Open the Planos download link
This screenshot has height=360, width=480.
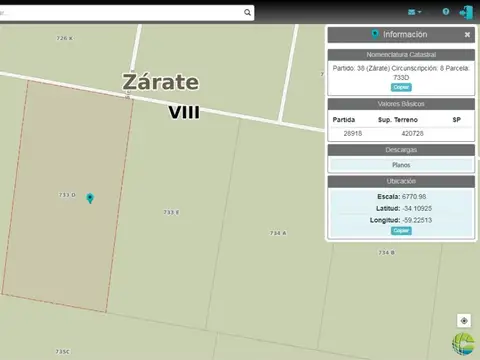(x=401, y=165)
